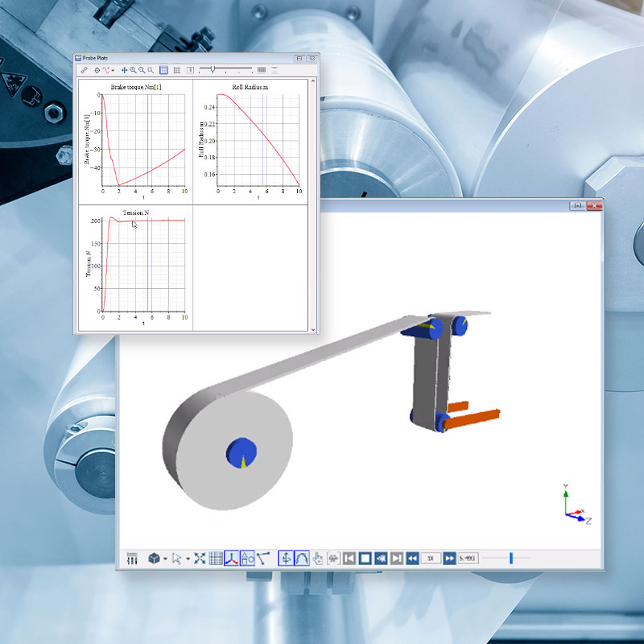Expand the plot curve style dropdown
Viewport: 644px width, 644px height.
point(114,71)
